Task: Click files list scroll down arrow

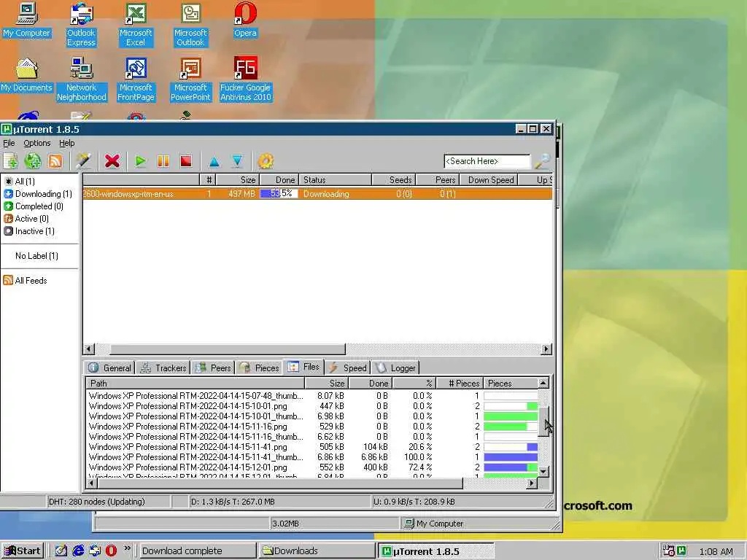Action: (543, 472)
